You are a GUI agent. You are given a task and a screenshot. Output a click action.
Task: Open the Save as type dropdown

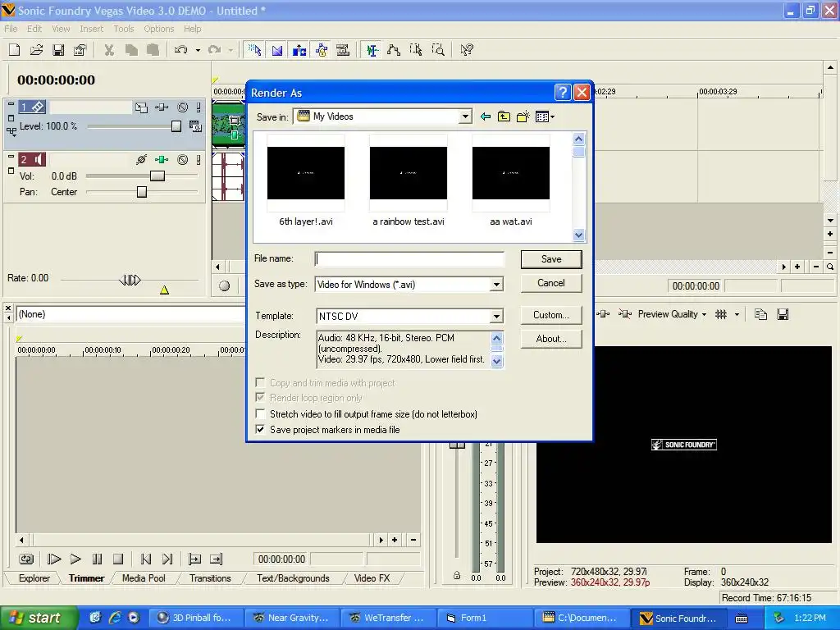point(496,285)
